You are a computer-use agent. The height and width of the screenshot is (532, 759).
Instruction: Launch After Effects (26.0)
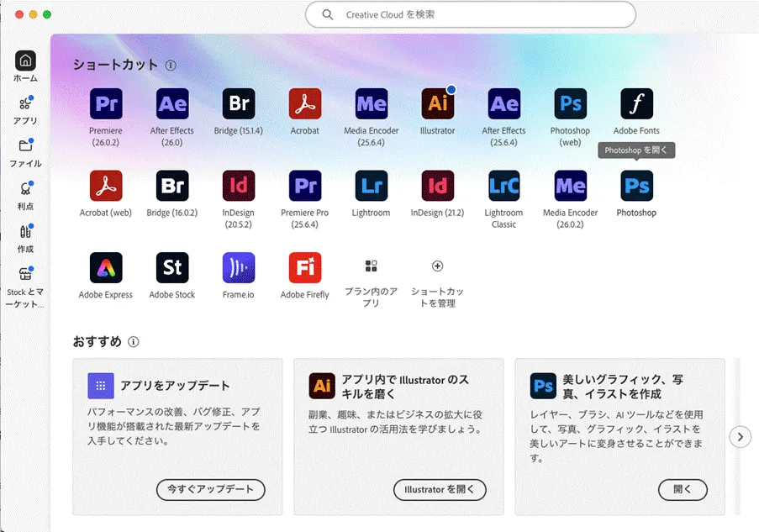coord(171,103)
